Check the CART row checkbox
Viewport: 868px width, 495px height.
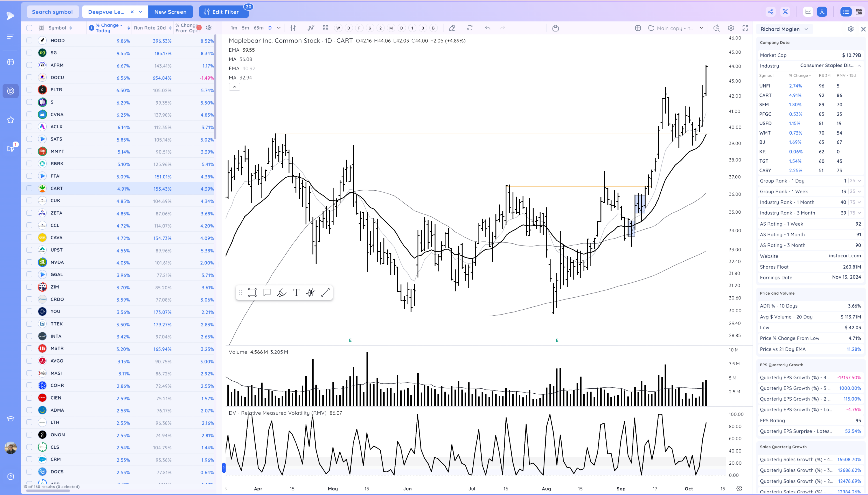point(30,188)
